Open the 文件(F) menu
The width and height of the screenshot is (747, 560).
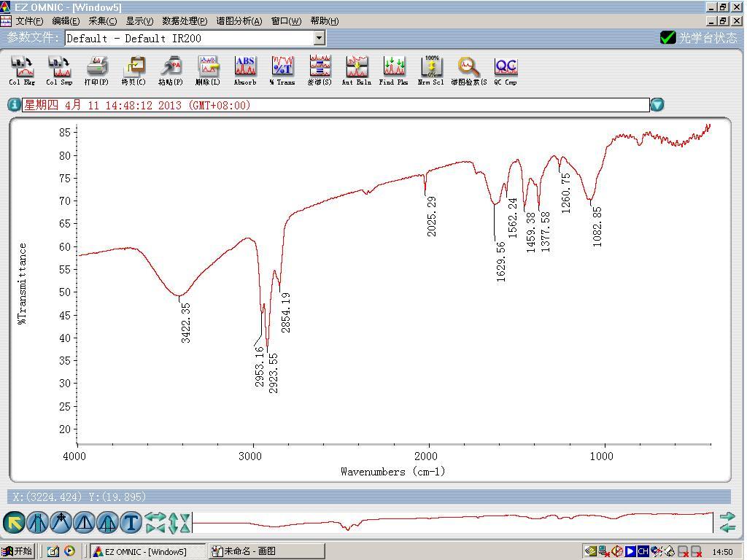[x=29, y=21]
